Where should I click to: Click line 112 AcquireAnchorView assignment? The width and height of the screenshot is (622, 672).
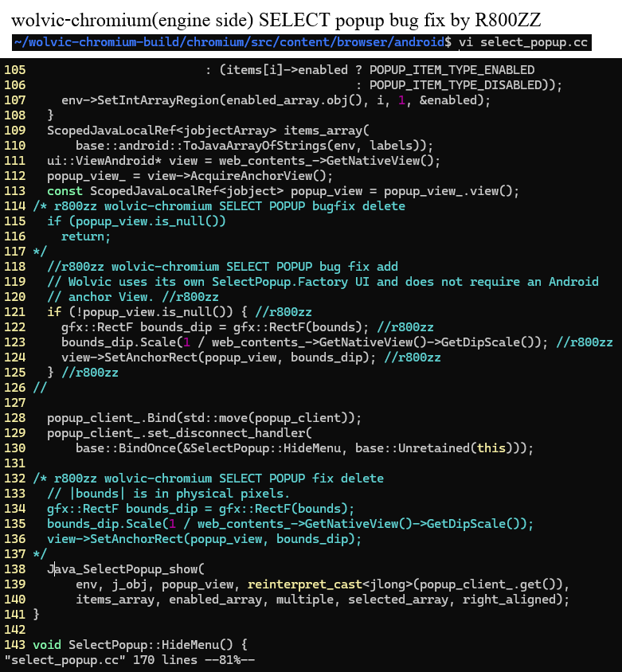(x=190, y=176)
